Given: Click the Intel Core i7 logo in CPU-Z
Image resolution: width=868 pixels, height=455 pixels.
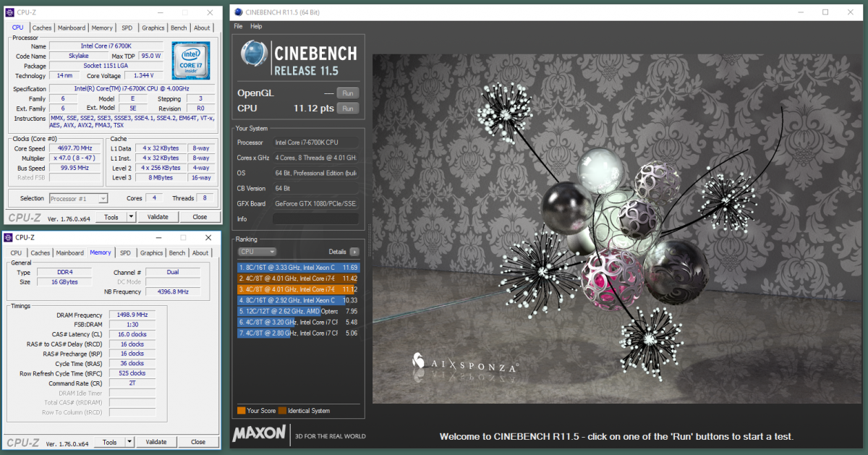Looking at the screenshot, I should tap(190, 61).
